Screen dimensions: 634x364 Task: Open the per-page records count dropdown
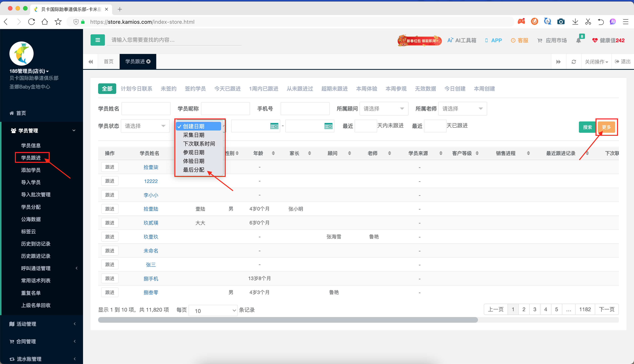(213, 310)
